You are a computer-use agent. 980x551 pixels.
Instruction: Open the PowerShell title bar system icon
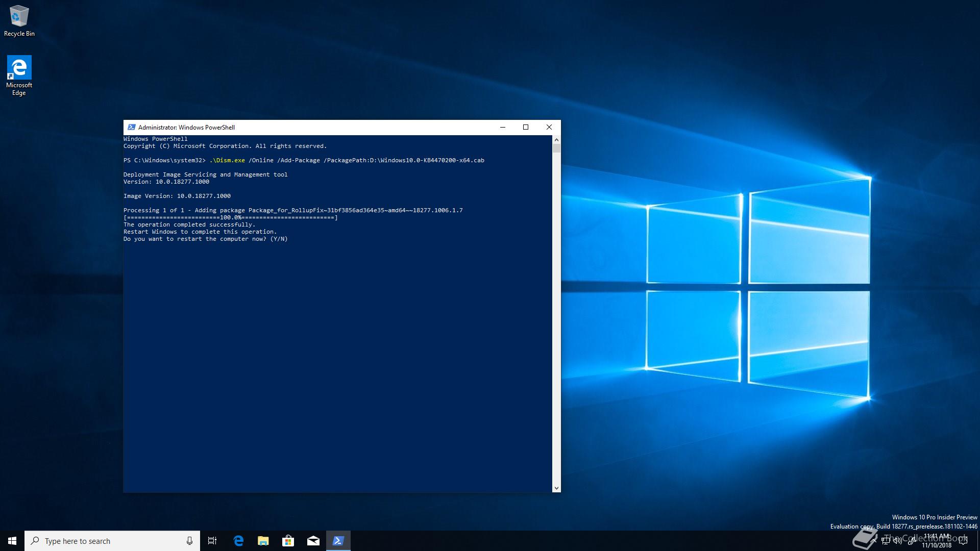tap(131, 128)
